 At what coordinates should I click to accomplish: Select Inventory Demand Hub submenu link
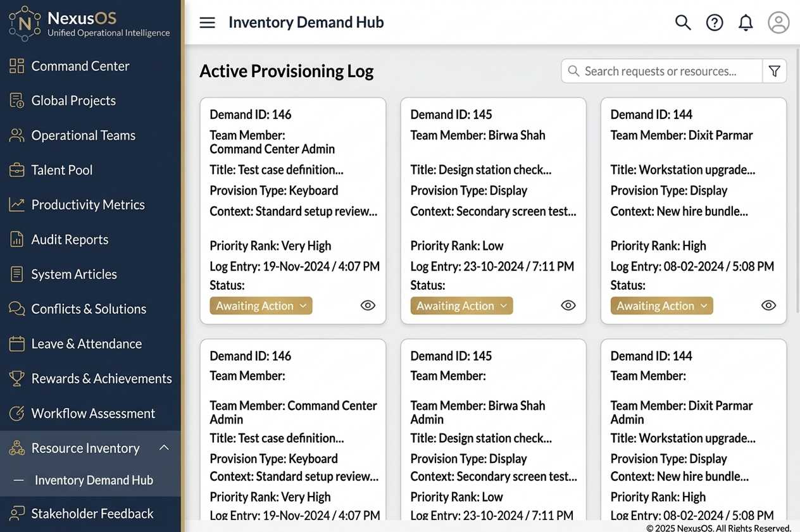(94, 480)
